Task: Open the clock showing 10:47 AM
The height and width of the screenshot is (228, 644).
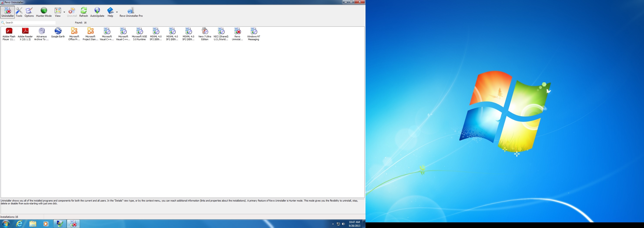Action: [x=354, y=224]
